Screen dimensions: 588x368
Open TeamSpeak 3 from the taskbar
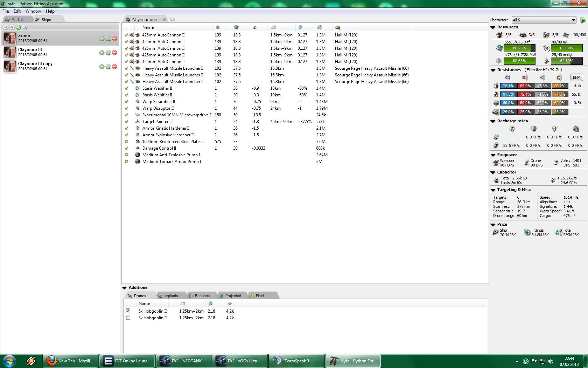296,361
